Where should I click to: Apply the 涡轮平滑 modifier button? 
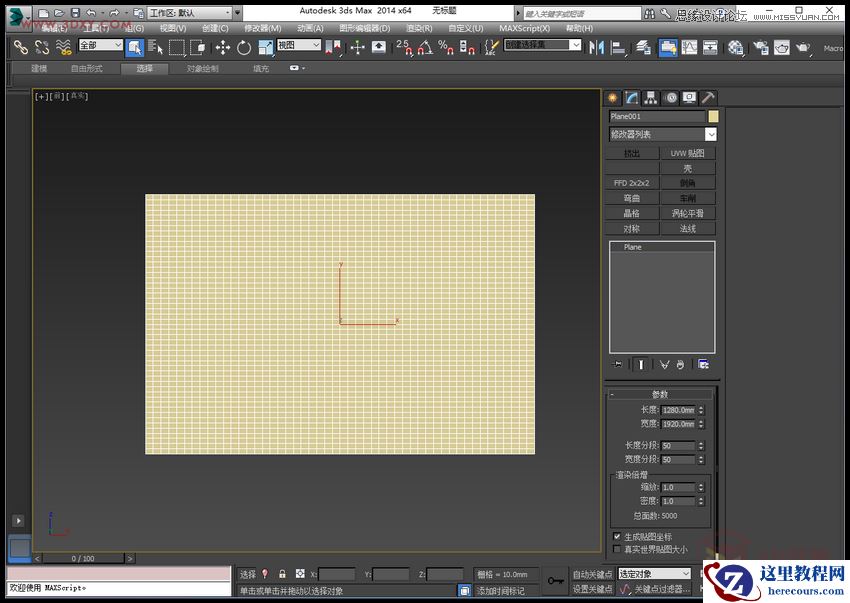point(688,212)
